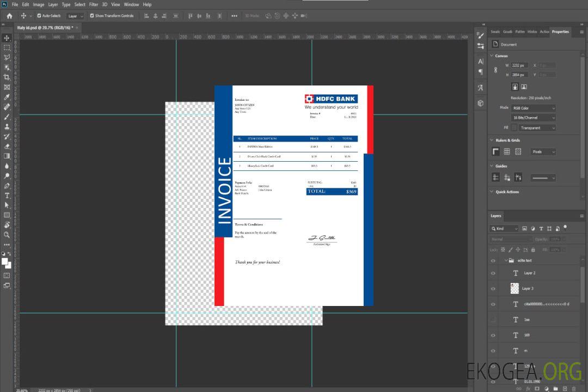This screenshot has height=392, width=588.
Task: Toggle Quick Mask mode icon
Action: point(7,275)
